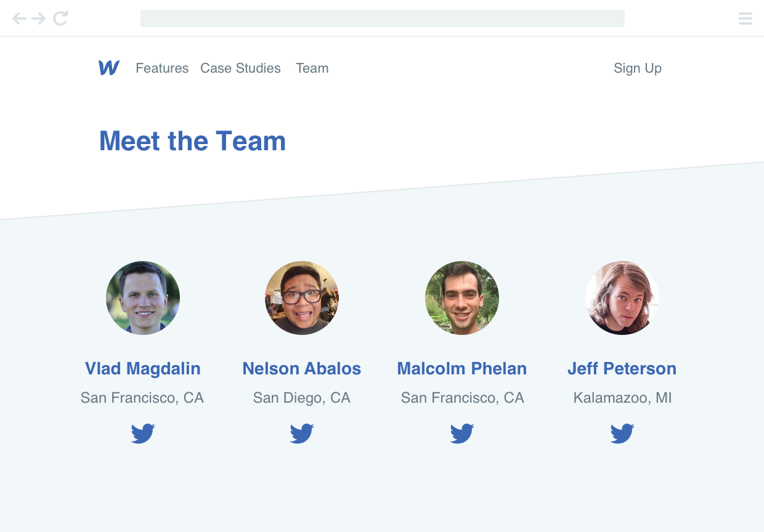
Task: Click the Jeff Peterson name link
Action: coord(622,369)
